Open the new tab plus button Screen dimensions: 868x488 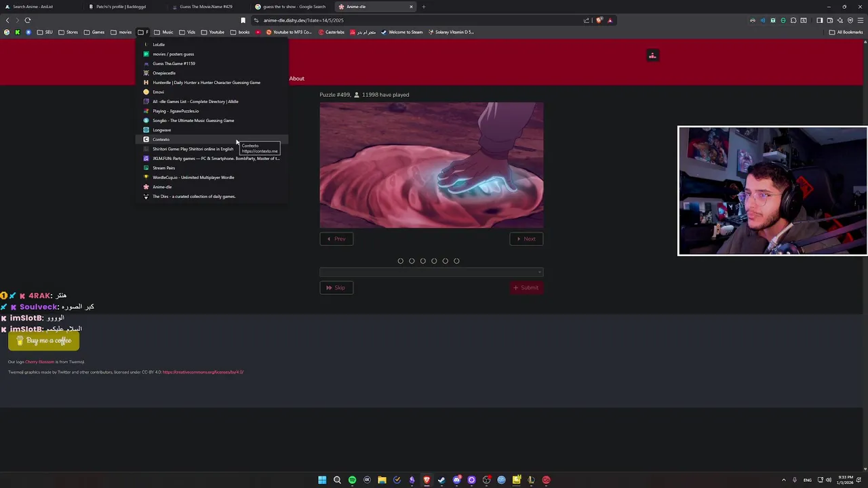tap(423, 7)
